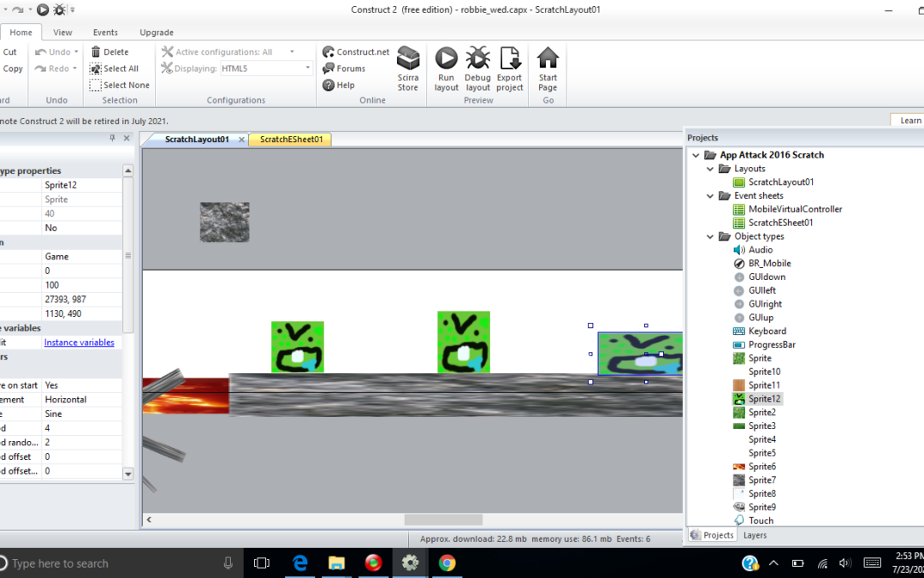Click properties panel scroll down arrow
Image resolution: width=924 pixels, height=578 pixels.
coord(127,473)
